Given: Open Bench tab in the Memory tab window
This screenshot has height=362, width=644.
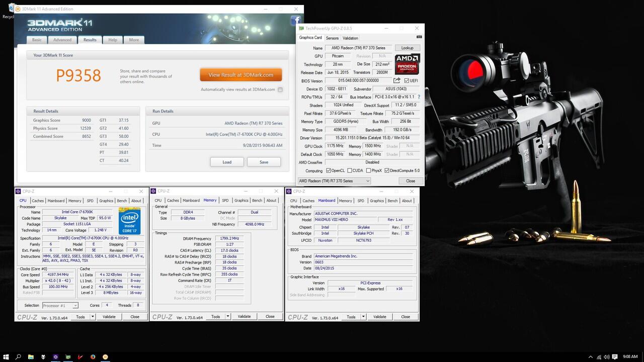Looking at the screenshot, I should pyautogui.click(x=257, y=201).
